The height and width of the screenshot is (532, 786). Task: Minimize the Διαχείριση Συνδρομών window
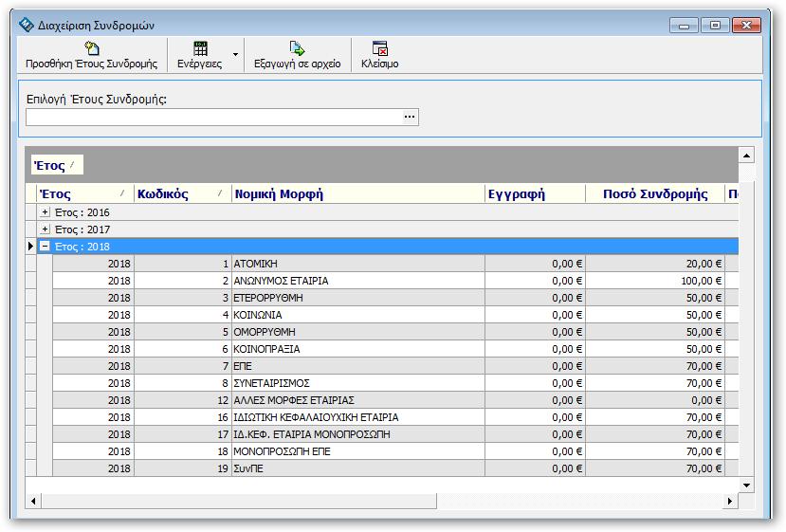click(684, 25)
